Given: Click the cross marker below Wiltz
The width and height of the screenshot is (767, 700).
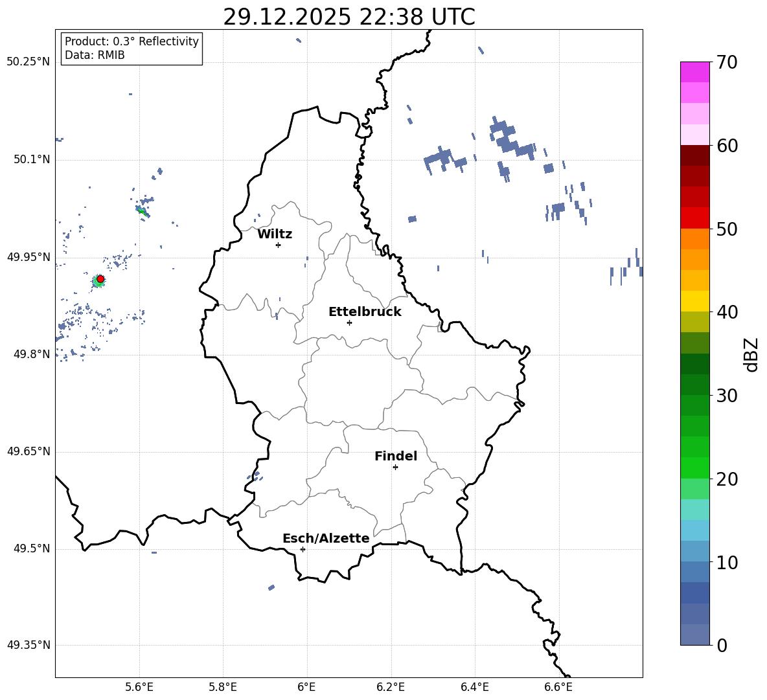Looking at the screenshot, I should (279, 245).
